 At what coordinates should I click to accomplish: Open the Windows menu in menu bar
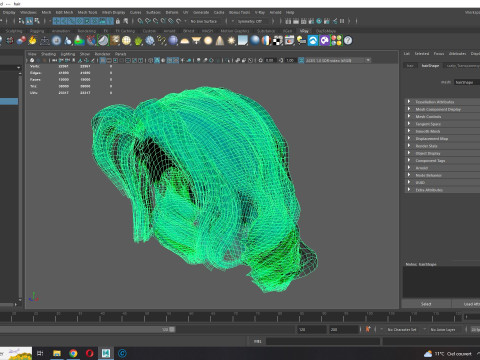[28, 12]
